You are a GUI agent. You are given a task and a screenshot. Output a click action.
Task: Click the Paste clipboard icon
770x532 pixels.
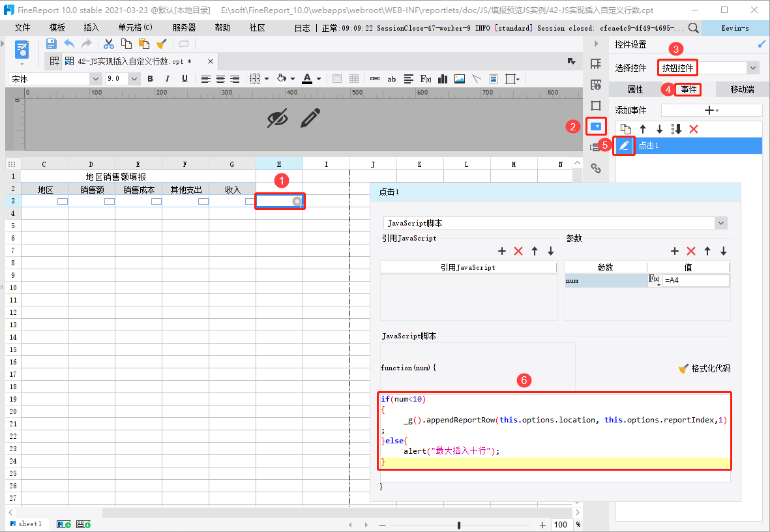pyautogui.click(x=143, y=44)
